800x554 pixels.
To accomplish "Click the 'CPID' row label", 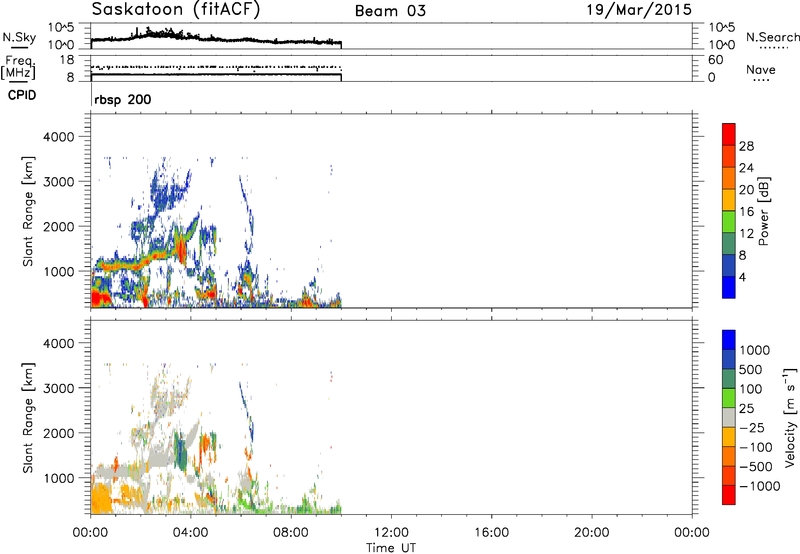I will [22, 95].
